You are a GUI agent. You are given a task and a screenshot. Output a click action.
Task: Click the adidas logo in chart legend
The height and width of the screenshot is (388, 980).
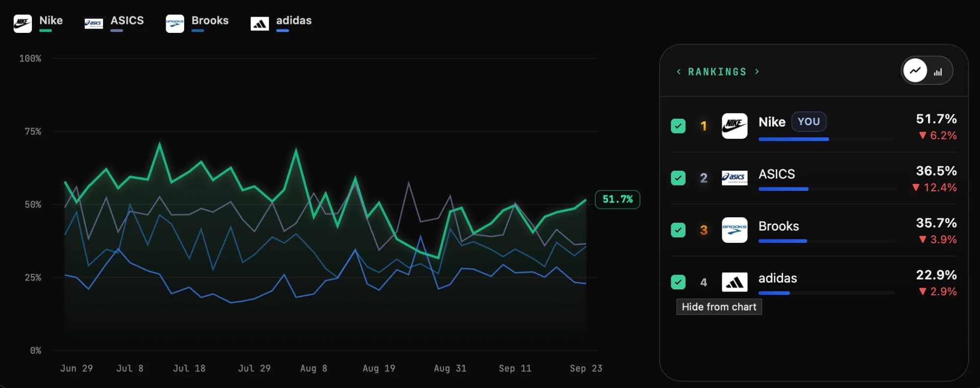[260, 24]
